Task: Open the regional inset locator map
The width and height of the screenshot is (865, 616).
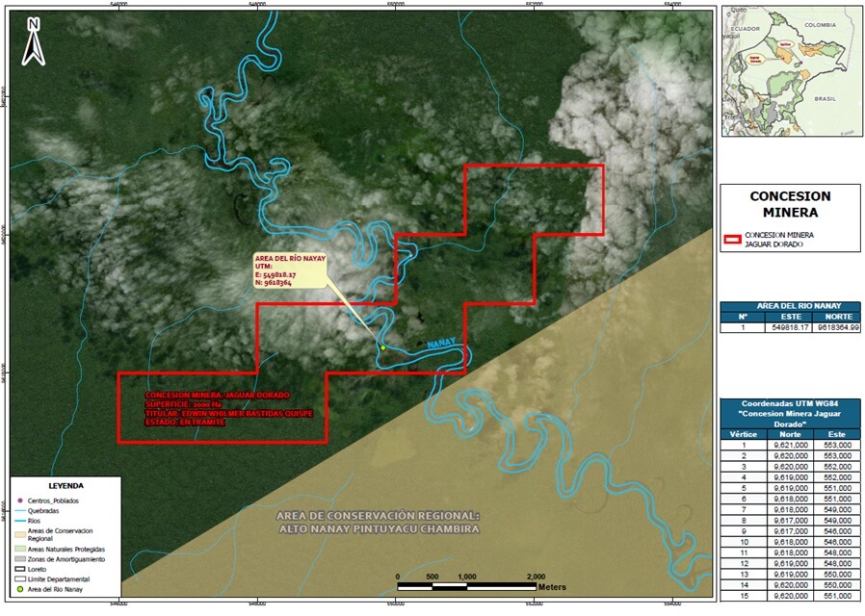Action: (x=792, y=71)
